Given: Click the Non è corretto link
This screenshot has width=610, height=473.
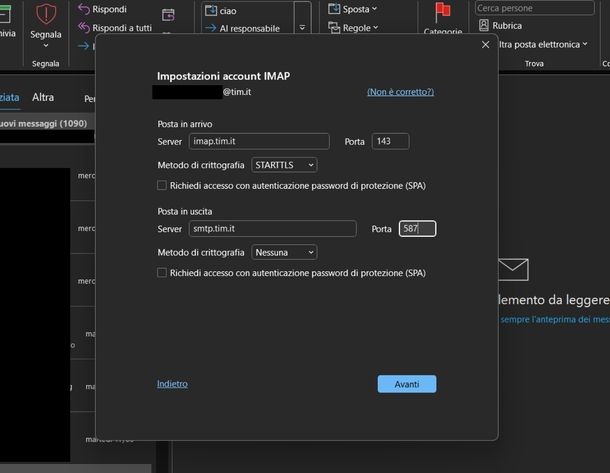Looking at the screenshot, I should pyautogui.click(x=400, y=92).
